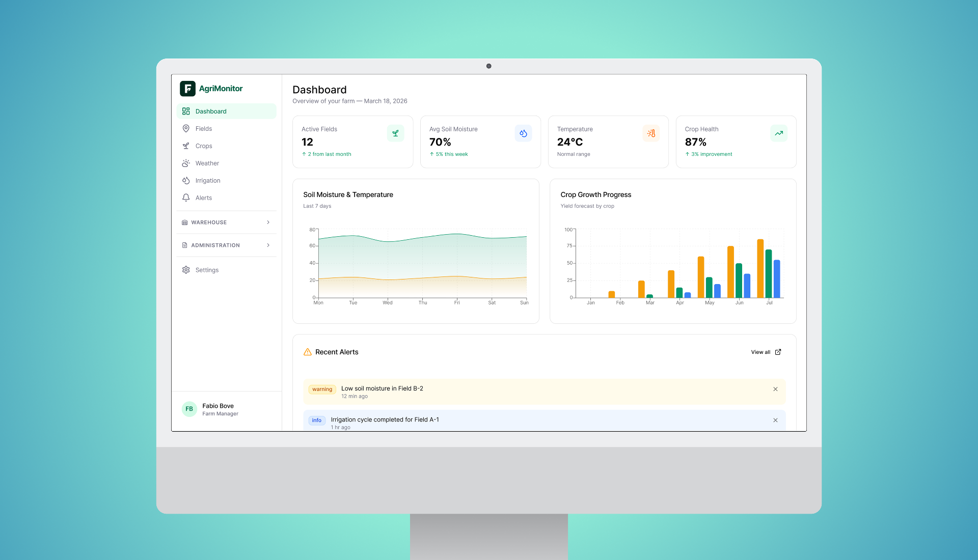
Task: Click '2 from last month' text
Action: click(x=330, y=154)
